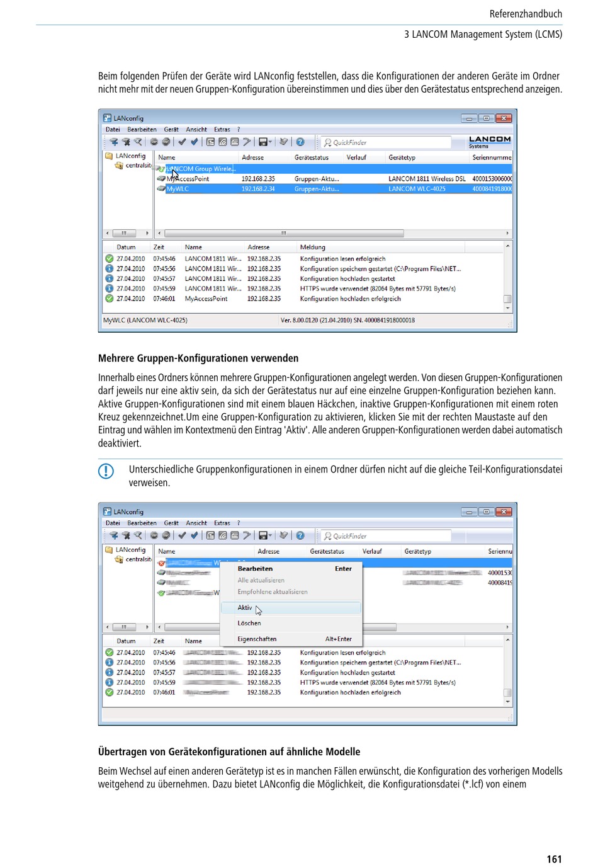
Task: Open save dropdown arrow in lower LANconfig toolbar
Action: pos(271,535)
